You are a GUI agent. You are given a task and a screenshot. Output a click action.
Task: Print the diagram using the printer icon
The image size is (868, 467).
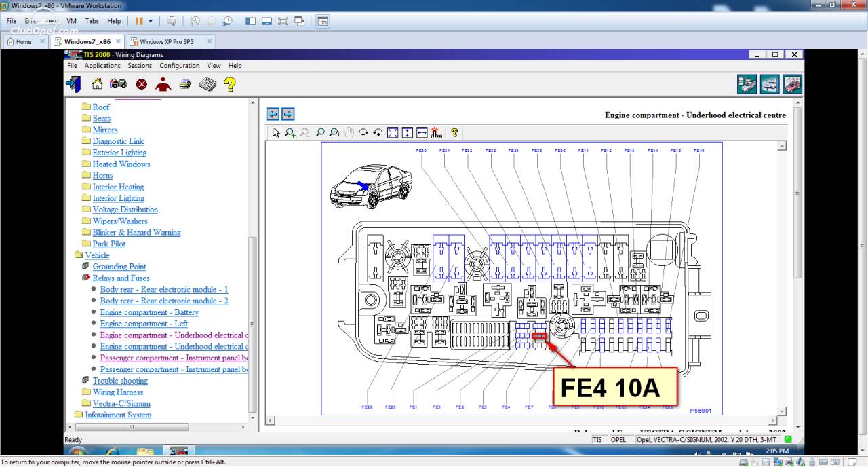[184, 84]
